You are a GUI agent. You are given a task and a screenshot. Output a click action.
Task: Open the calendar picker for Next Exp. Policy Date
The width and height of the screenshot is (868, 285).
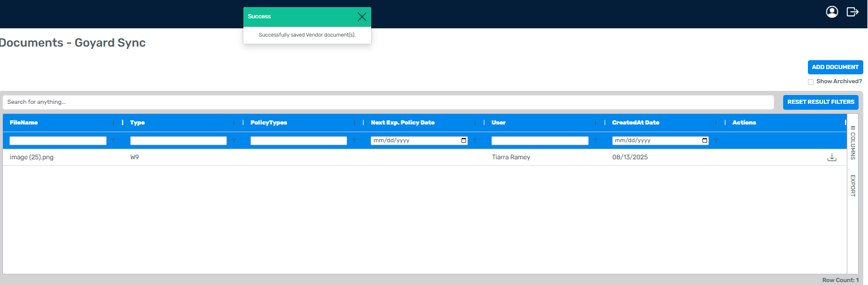(464, 141)
